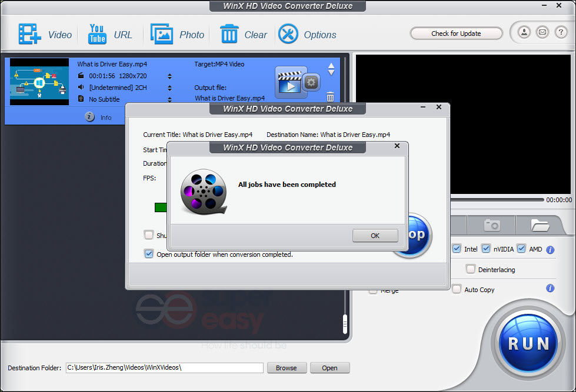Click the user account icon
This screenshot has height=392, width=576.
tap(524, 32)
